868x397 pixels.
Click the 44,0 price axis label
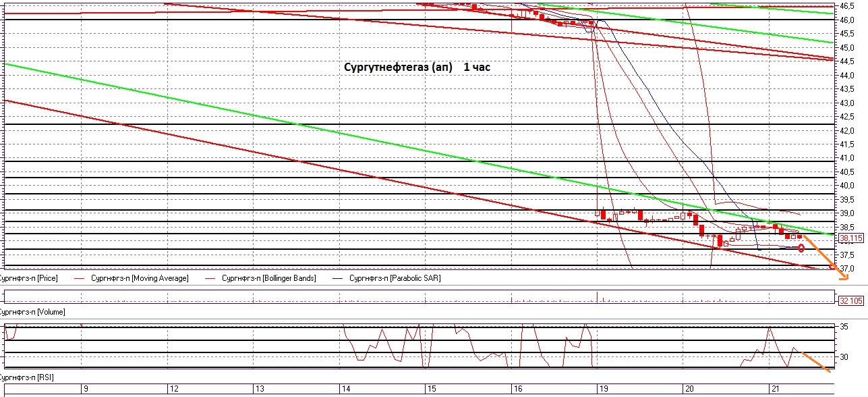pyautogui.click(x=847, y=75)
